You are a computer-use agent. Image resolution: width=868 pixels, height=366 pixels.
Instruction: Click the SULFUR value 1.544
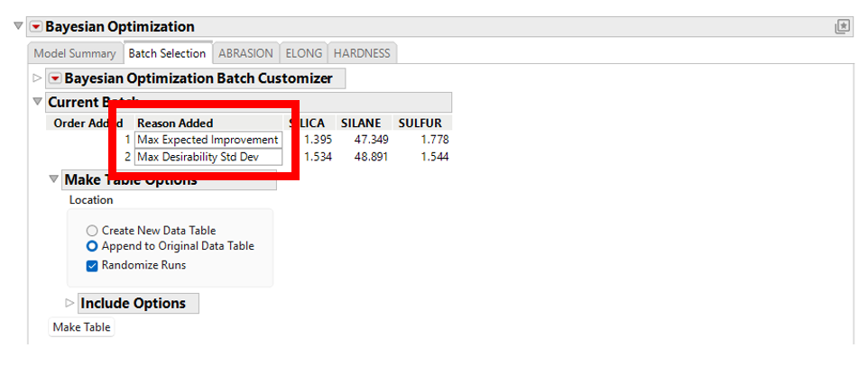tap(435, 157)
